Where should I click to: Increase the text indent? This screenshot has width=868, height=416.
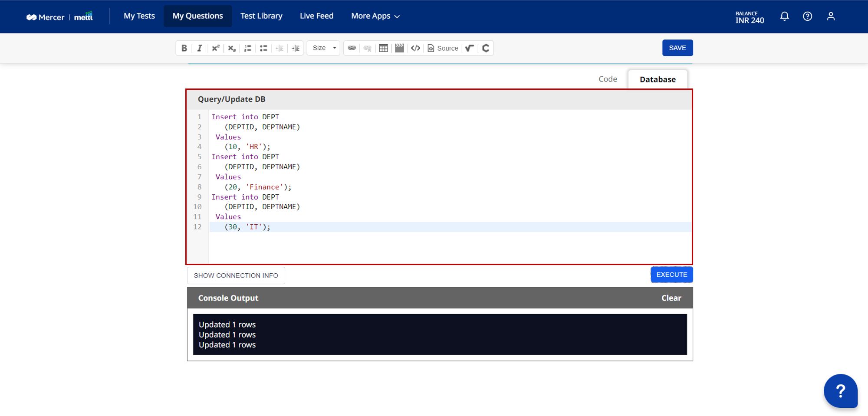(296, 48)
